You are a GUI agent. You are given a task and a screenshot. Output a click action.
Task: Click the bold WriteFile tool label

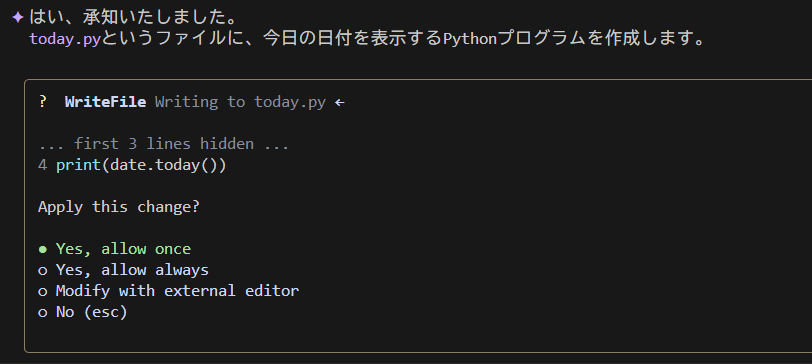105,102
